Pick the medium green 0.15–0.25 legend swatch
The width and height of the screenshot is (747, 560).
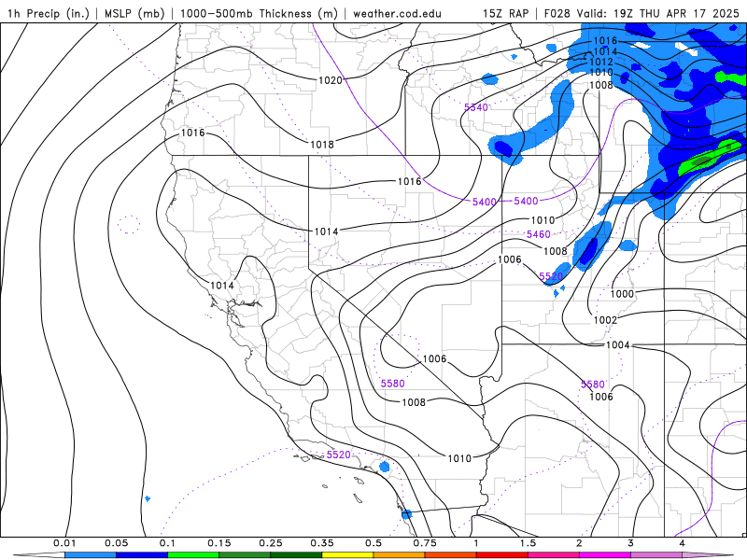245,555
